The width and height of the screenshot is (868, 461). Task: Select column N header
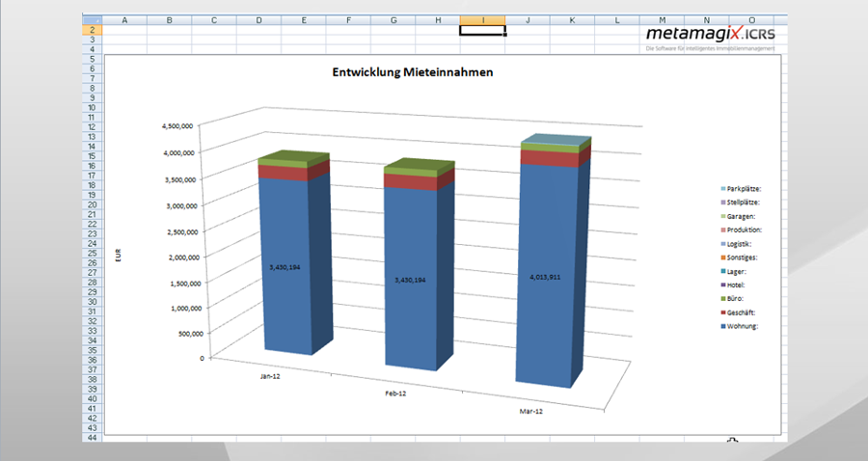(x=707, y=20)
